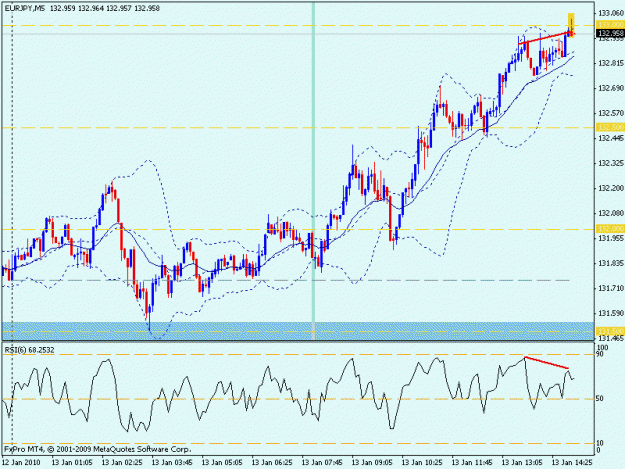Click the 13 Jan 10:25 time label
This screenshot has width=625, height=469.
[x=422, y=462]
